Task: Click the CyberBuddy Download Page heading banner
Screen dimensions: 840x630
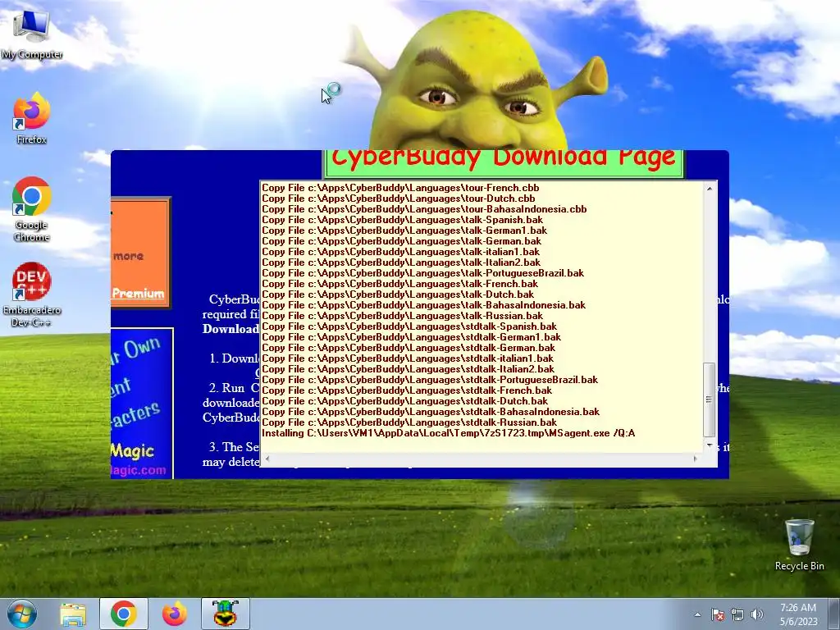Action: (x=504, y=163)
